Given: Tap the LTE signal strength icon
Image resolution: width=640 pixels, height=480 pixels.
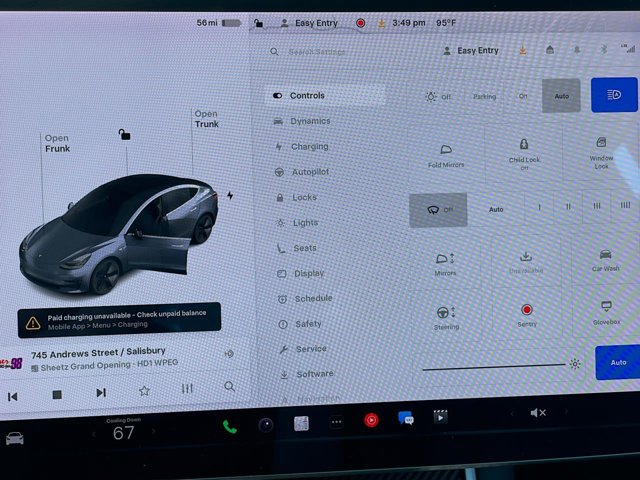Looking at the screenshot, I should [628, 48].
